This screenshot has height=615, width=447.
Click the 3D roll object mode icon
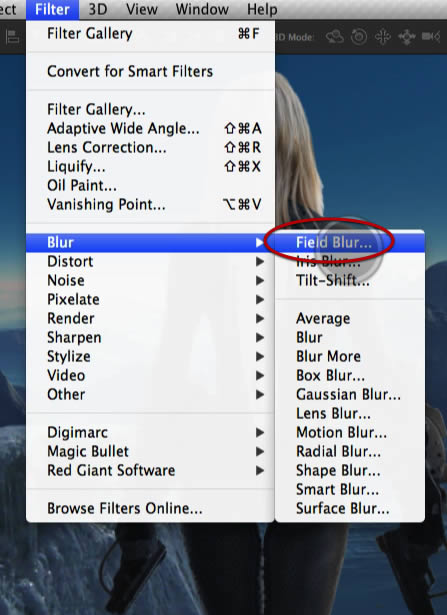[x=359, y=37]
